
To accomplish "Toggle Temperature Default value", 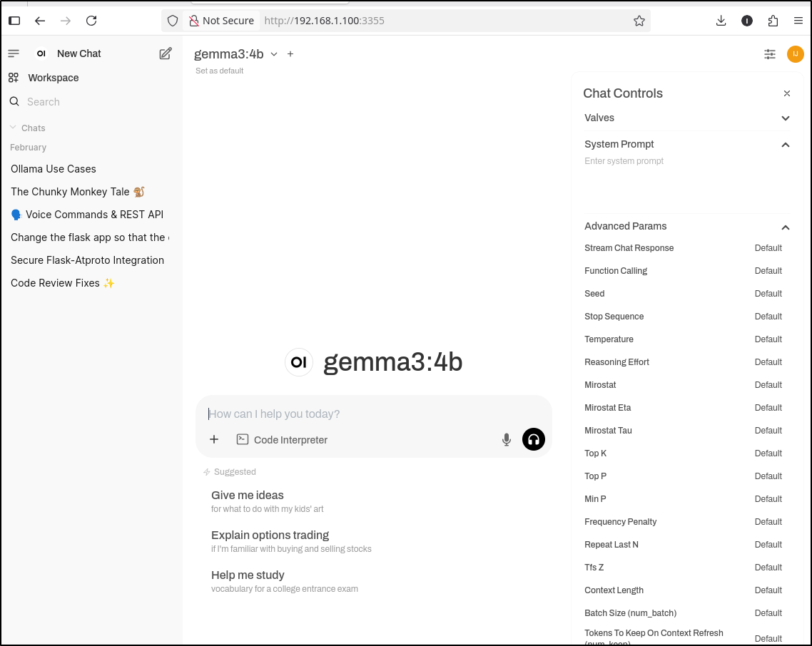I will (768, 339).
